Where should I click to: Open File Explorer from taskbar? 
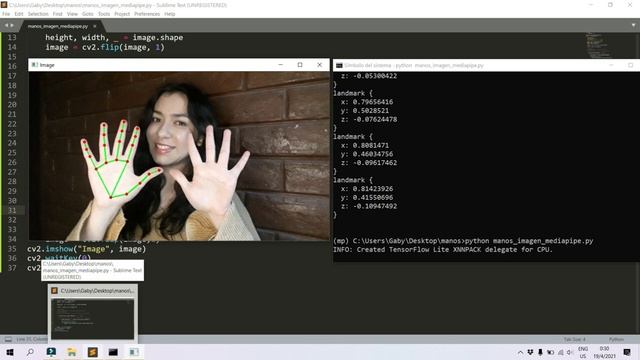[x=72, y=352]
